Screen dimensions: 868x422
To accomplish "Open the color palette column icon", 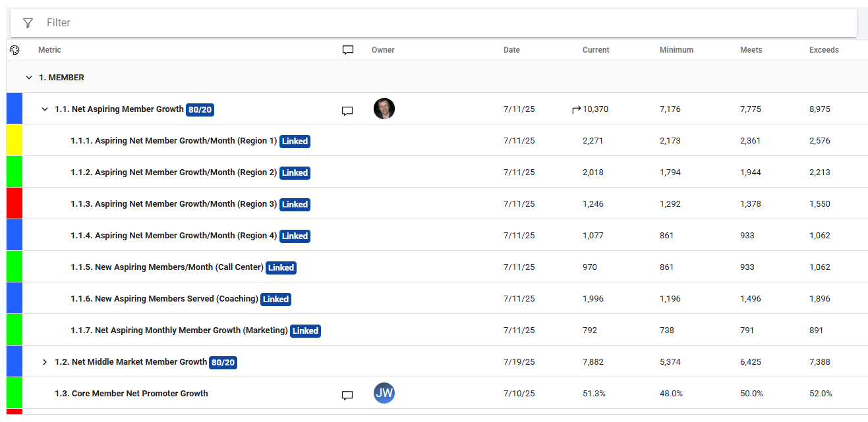I will click(14, 50).
